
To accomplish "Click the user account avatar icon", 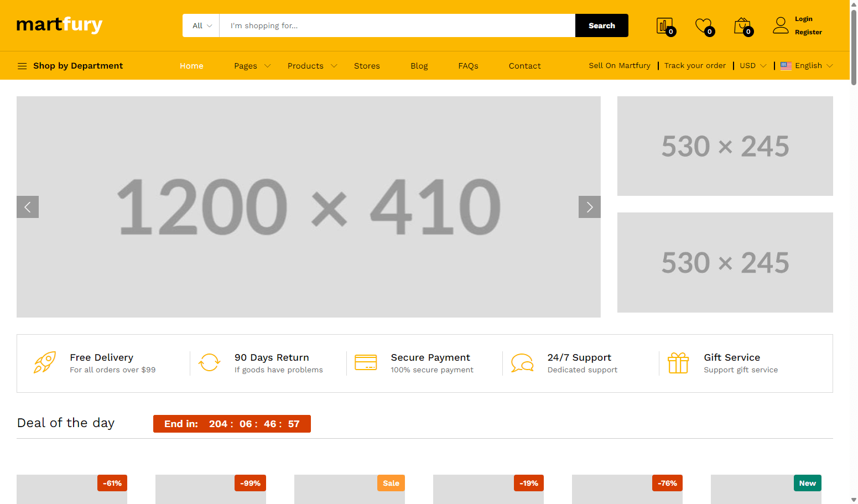I will [x=781, y=25].
